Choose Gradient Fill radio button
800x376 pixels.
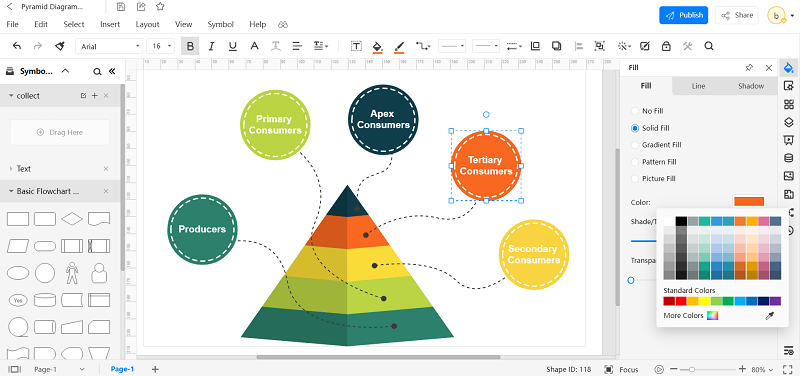click(635, 145)
